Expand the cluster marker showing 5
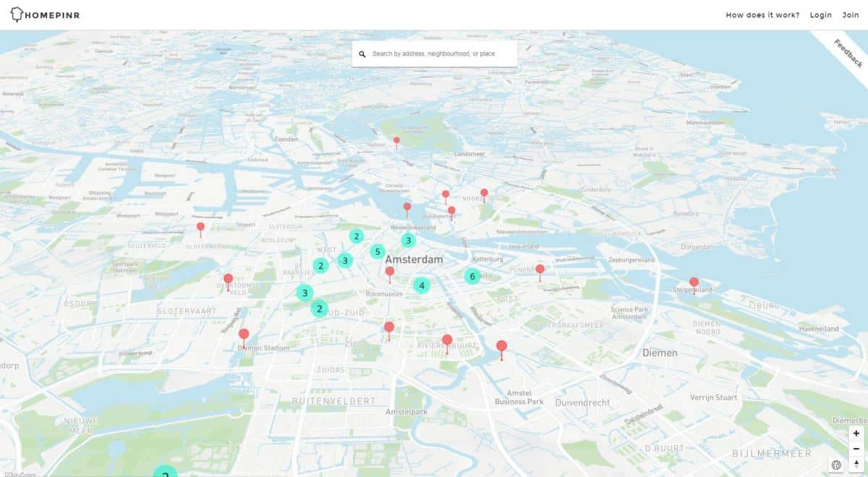The width and height of the screenshot is (868, 477). 377,252
